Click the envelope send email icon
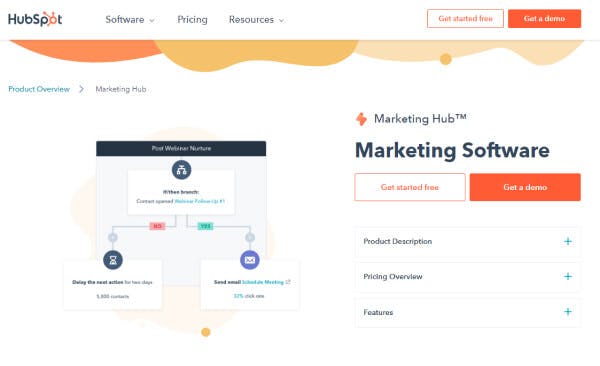 250,260
